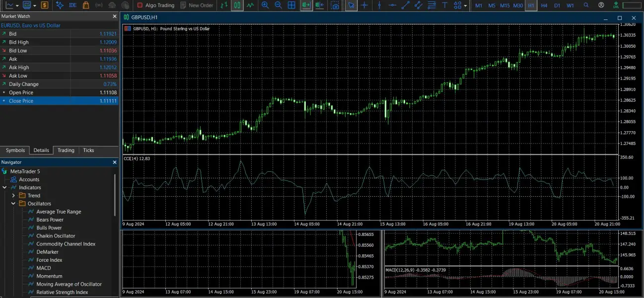Select Commodity Channel Index indicator
Image resolution: width=644 pixels, height=298 pixels.
[x=66, y=244]
